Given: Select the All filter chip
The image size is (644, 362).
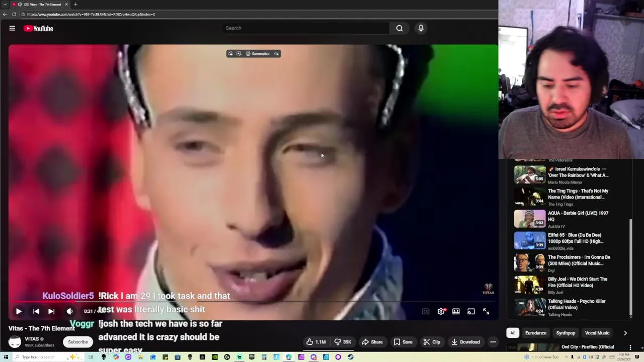Looking at the screenshot, I should [513, 333].
